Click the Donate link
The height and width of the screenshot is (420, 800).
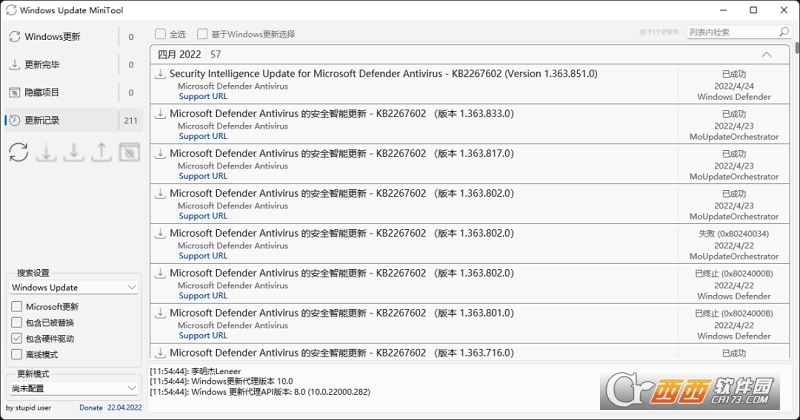pyautogui.click(x=91, y=408)
